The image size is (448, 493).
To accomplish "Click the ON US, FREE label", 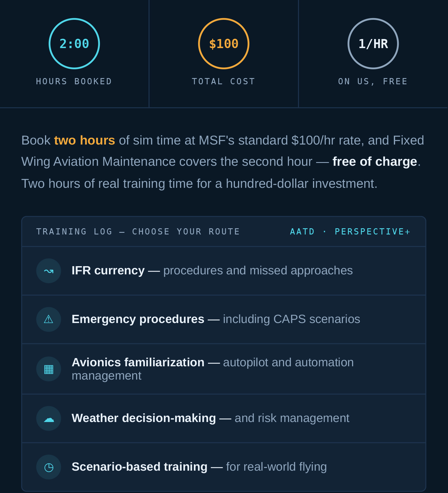I will point(373,81).
